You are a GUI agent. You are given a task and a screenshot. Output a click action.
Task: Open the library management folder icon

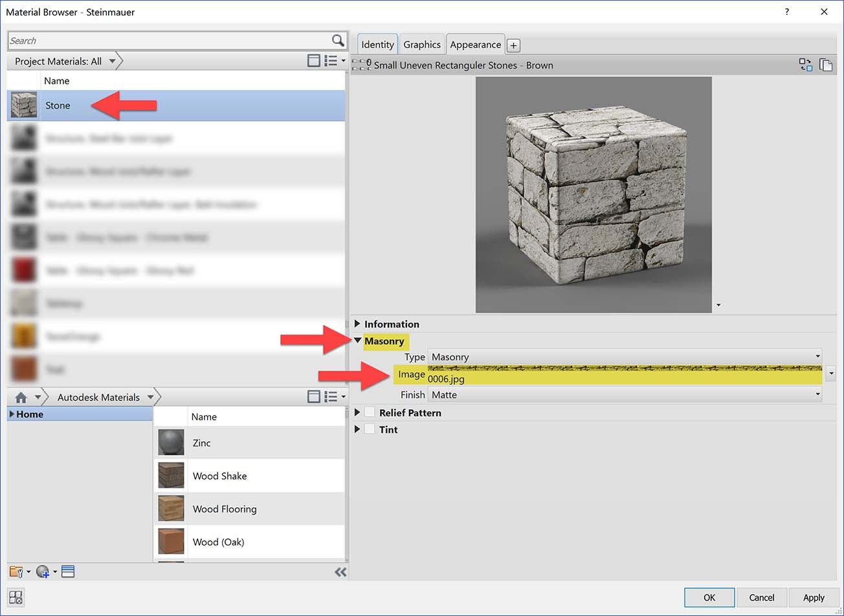pyautogui.click(x=16, y=571)
